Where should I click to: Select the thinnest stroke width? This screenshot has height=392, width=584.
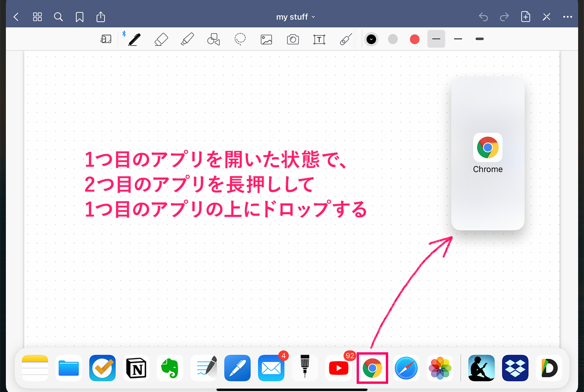[x=436, y=39]
